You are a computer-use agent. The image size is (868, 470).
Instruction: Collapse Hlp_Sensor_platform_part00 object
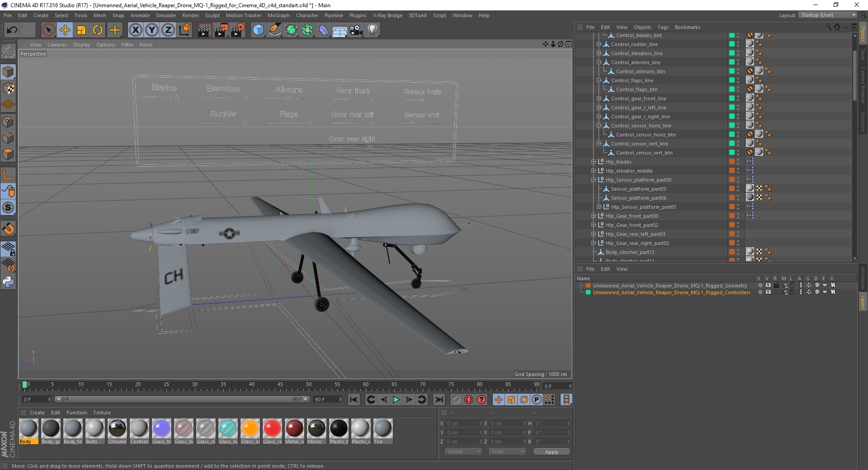coord(594,180)
